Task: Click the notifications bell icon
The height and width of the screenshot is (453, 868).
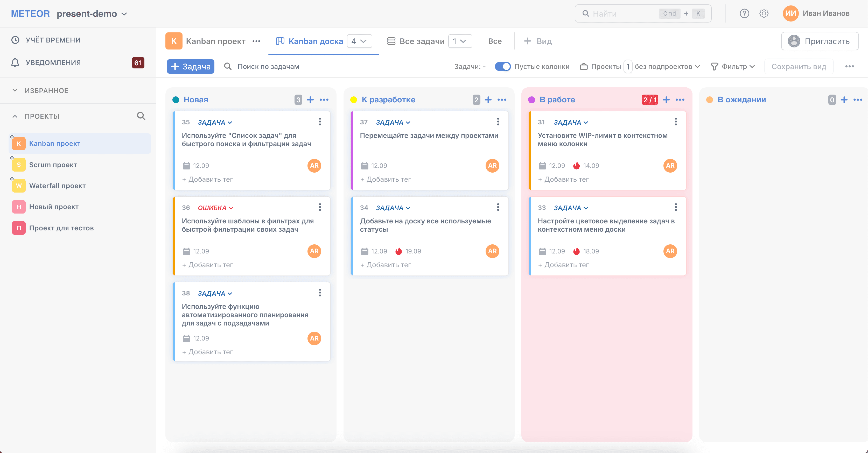Action: (15, 63)
